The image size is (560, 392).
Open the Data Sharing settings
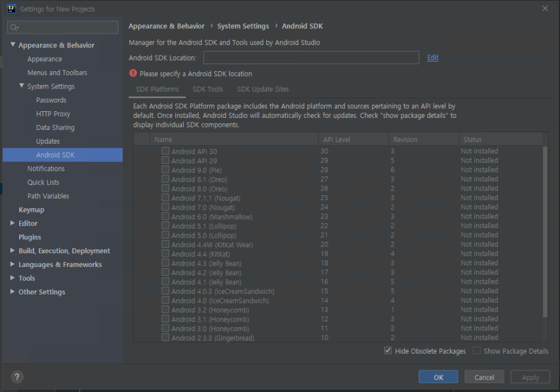[56, 127]
